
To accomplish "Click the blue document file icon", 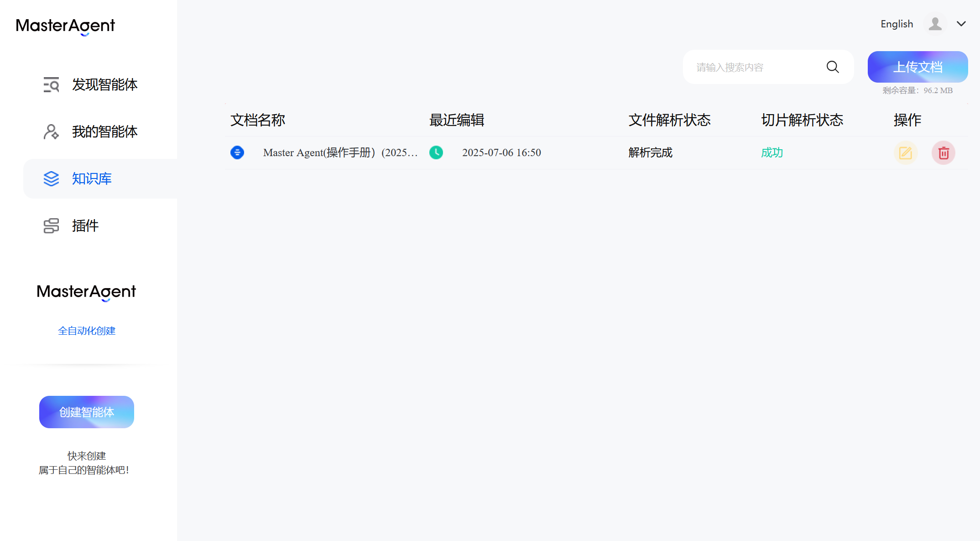I will pyautogui.click(x=237, y=152).
